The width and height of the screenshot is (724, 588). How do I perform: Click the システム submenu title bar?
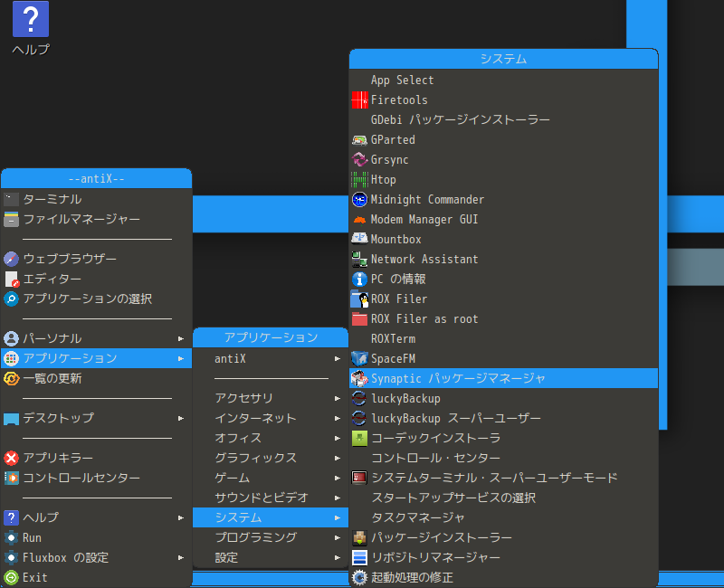tap(503, 59)
